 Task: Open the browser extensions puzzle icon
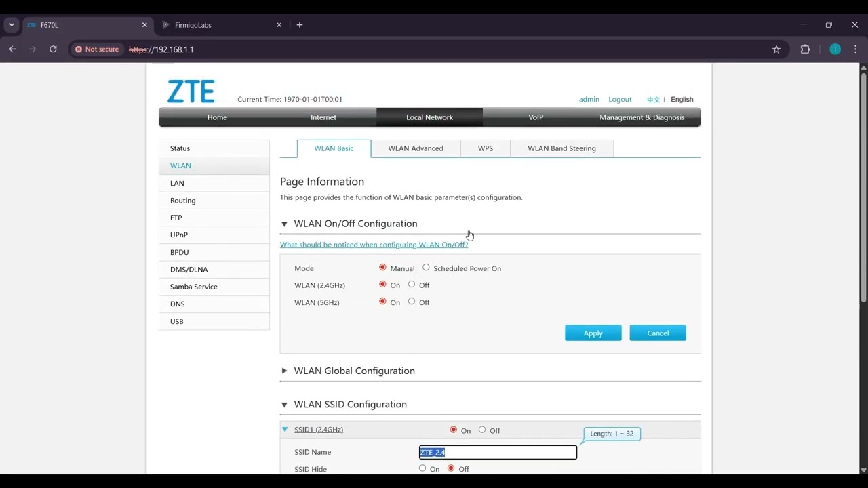coord(805,49)
